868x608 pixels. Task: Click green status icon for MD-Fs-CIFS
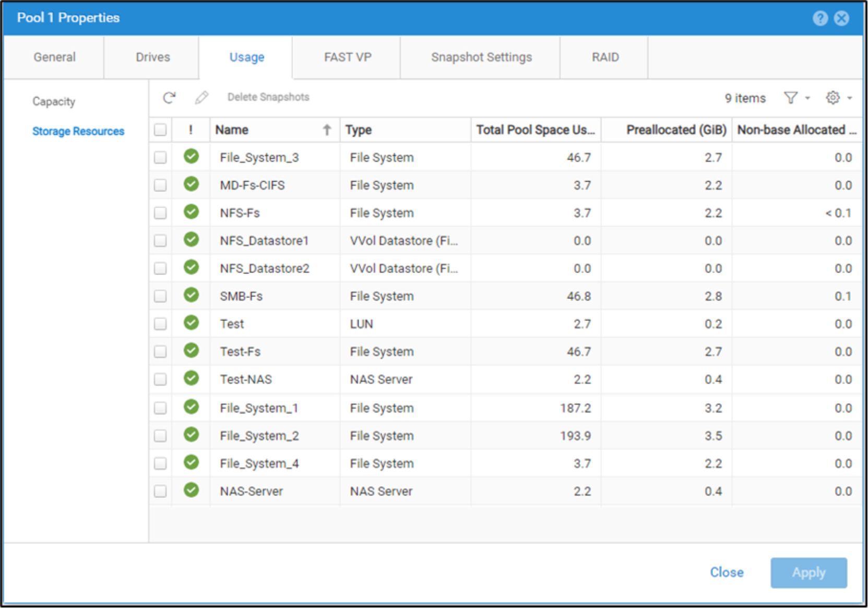coord(192,184)
